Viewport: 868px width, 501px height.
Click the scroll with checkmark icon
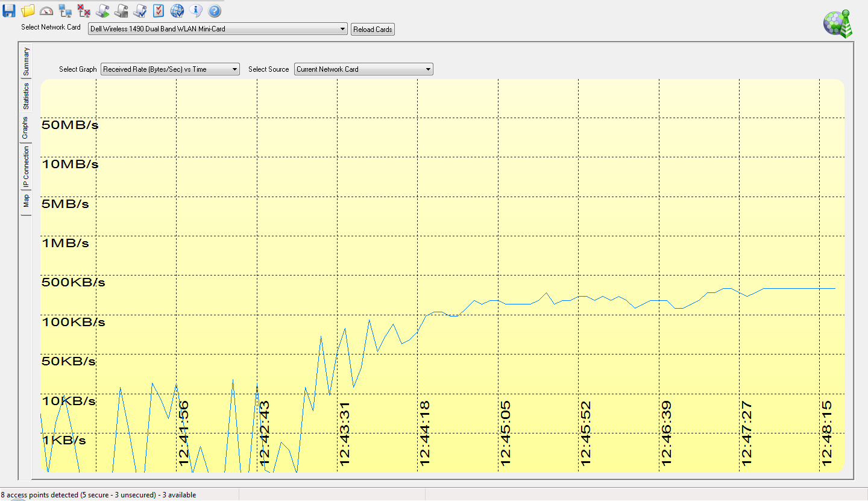pos(140,10)
